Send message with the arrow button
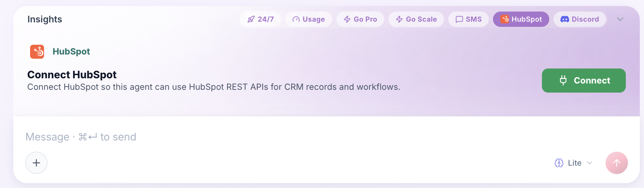 [x=617, y=163]
